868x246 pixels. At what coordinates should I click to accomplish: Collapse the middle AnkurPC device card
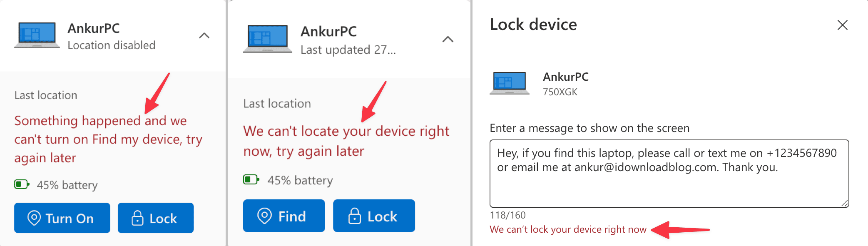[448, 40]
